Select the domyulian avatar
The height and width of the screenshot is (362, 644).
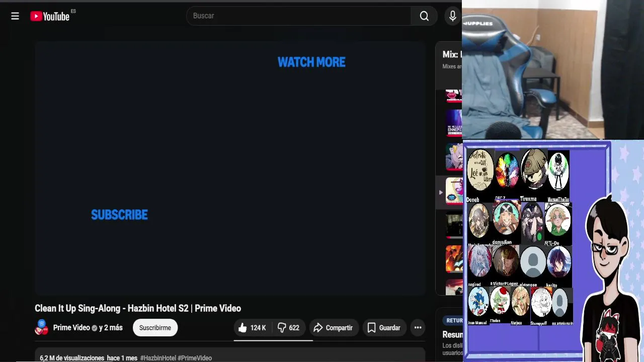(x=506, y=218)
